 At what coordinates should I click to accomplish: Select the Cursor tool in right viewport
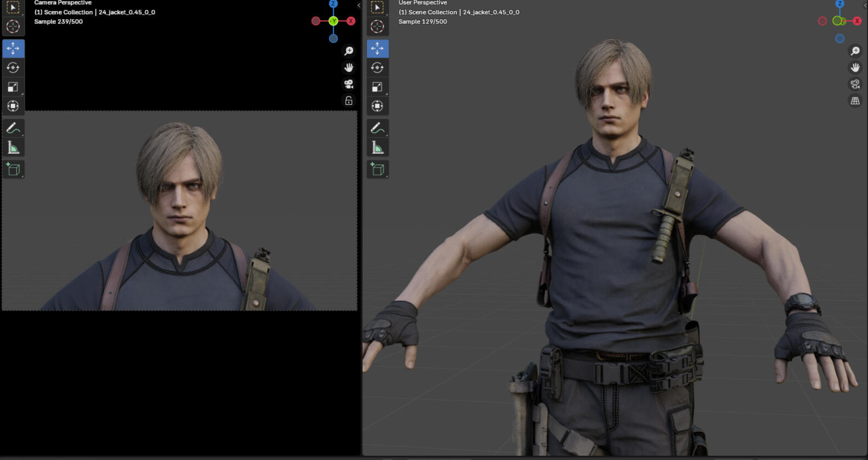(x=377, y=26)
